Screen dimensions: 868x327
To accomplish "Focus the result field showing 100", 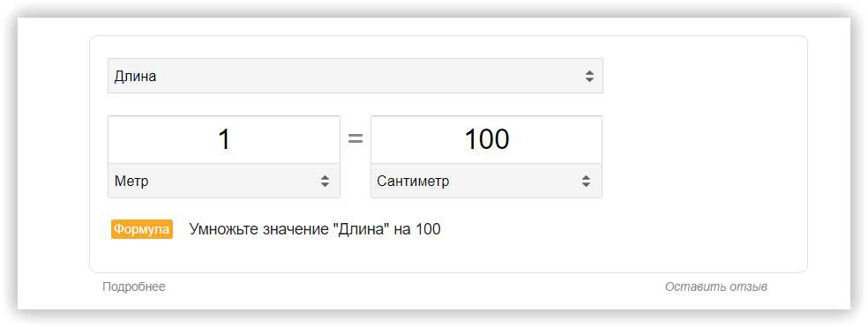I will (x=486, y=139).
